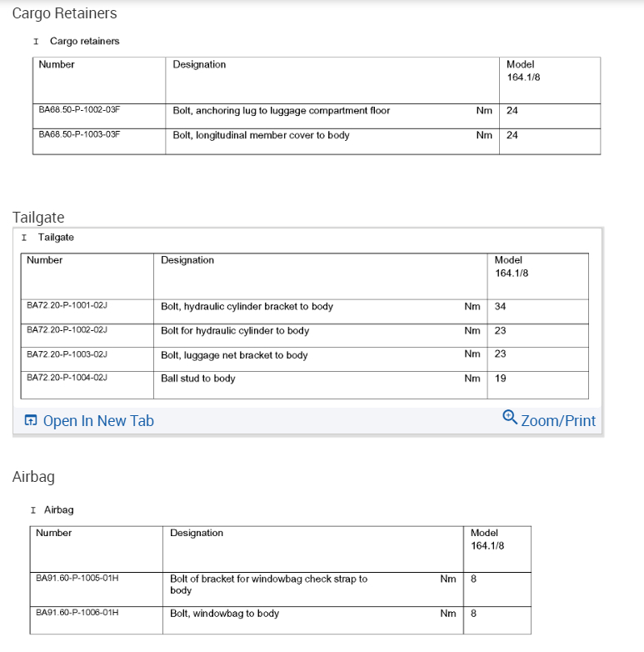Click the Ball stud to body designation
The image size is (644, 652).
coord(197,379)
